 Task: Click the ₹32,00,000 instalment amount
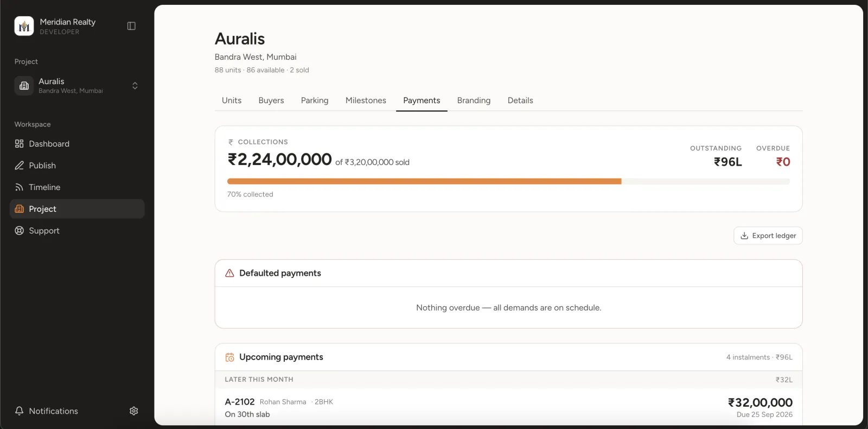coord(760,402)
